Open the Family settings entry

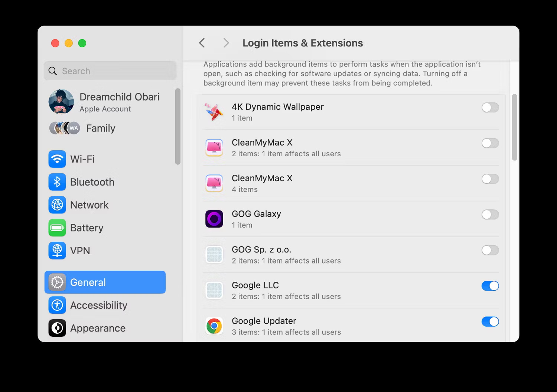[x=100, y=128]
